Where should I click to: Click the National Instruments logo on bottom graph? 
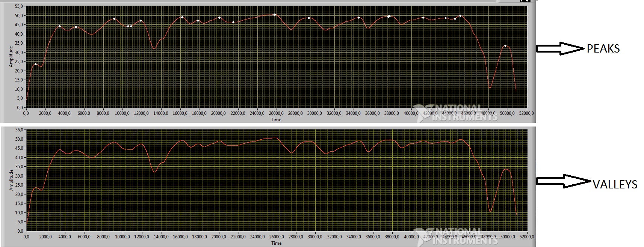tap(456, 236)
